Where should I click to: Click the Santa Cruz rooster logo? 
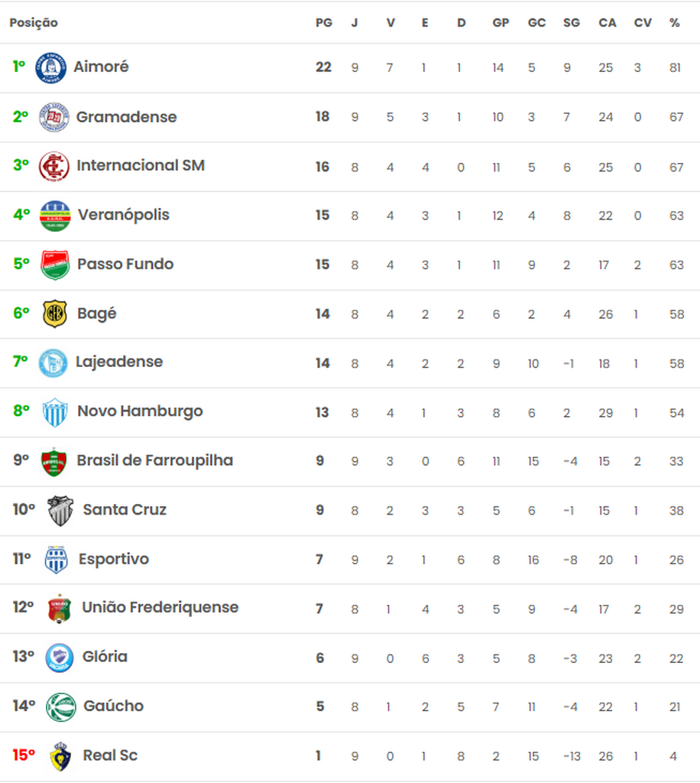coord(60,511)
